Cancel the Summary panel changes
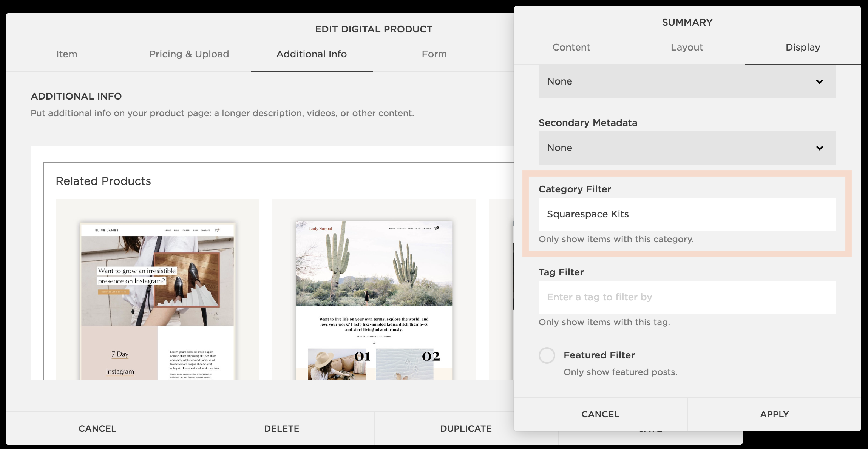 [600, 414]
